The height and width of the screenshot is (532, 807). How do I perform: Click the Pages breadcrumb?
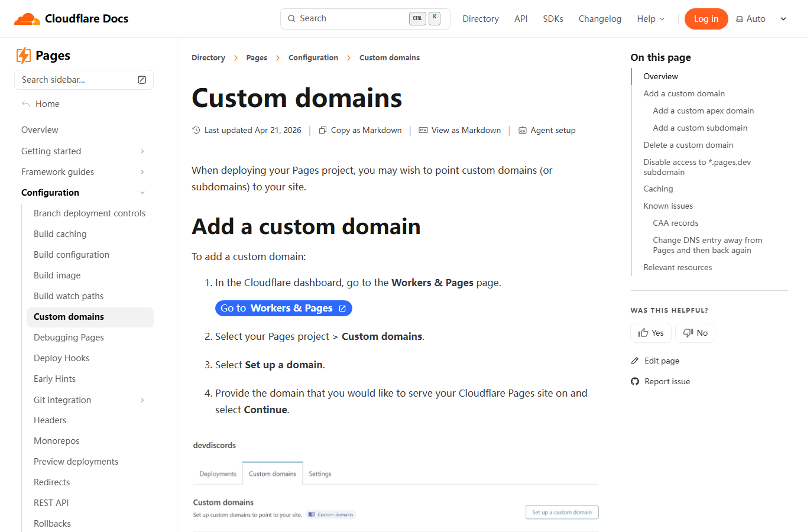tap(257, 58)
